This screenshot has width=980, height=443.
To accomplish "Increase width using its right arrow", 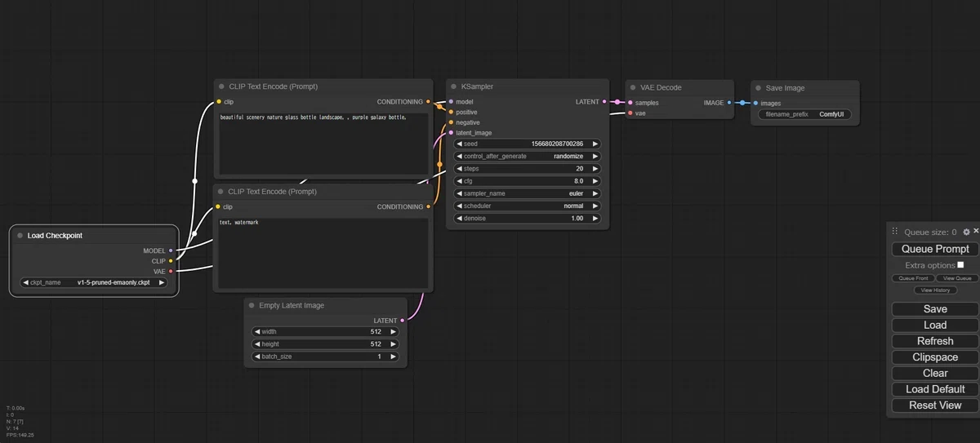I will [x=394, y=332].
